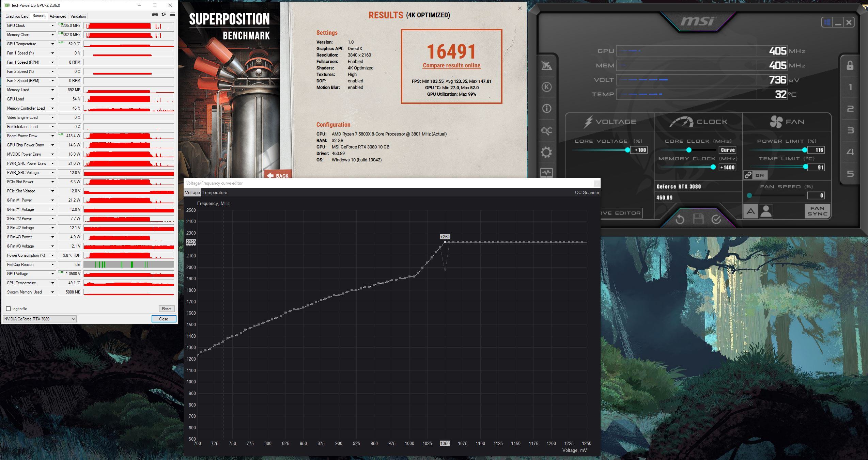Switch to Graphics Card tab
Viewport: 868px width, 460px height.
(17, 16)
